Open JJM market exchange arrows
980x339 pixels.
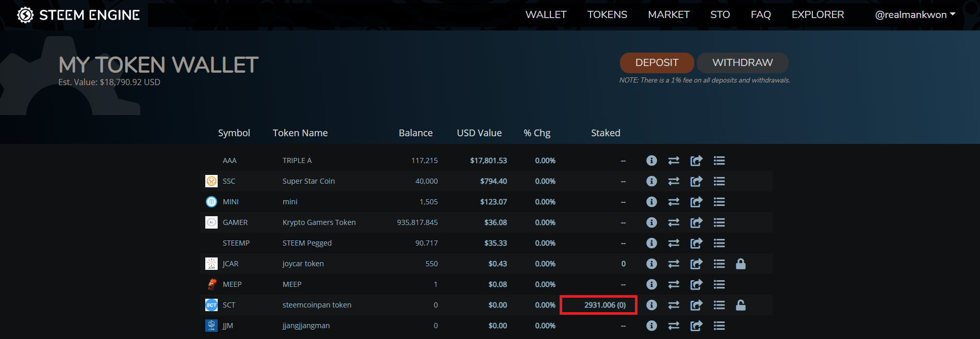pyautogui.click(x=674, y=326)
